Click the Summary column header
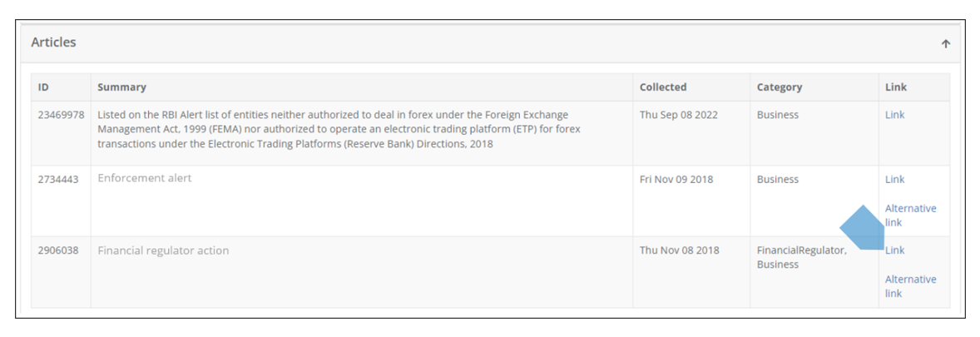The width and height of the screenshot is (980, 337). click(121, 87)
